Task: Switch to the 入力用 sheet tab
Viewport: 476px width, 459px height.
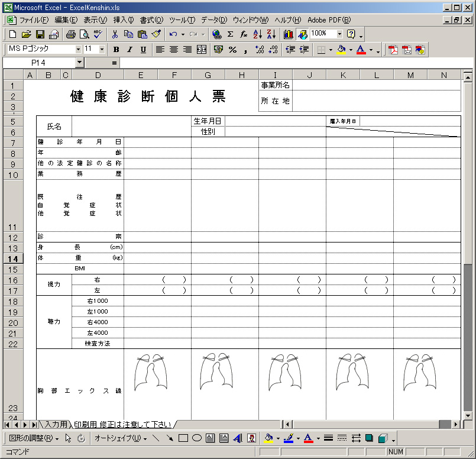Action: (56, 425)
